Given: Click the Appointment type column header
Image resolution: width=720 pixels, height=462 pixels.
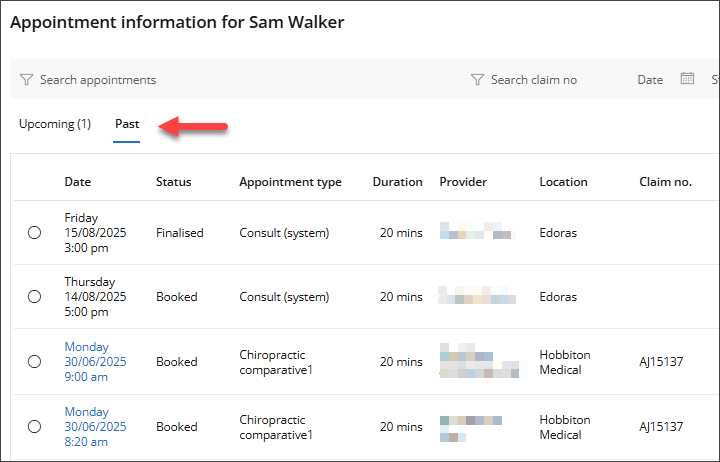Looking at the screenshot, I should click(x=290, y=182).
